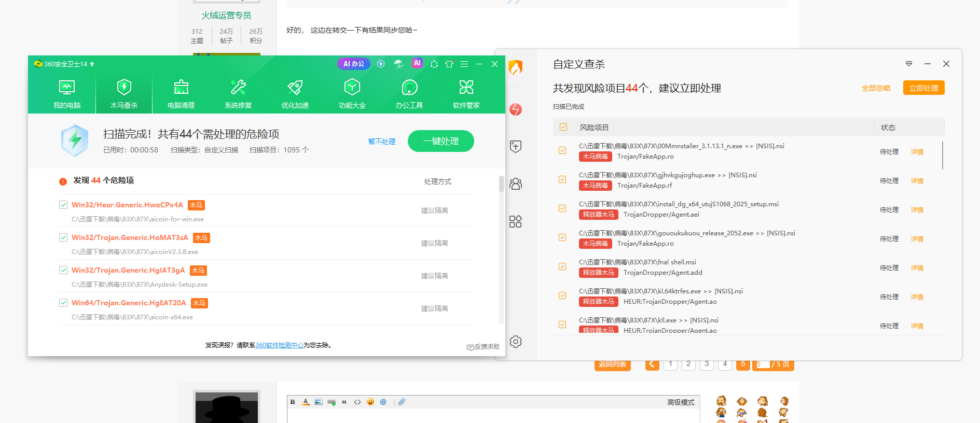Click 反馈求助 in 360 window

click(483, 347)
